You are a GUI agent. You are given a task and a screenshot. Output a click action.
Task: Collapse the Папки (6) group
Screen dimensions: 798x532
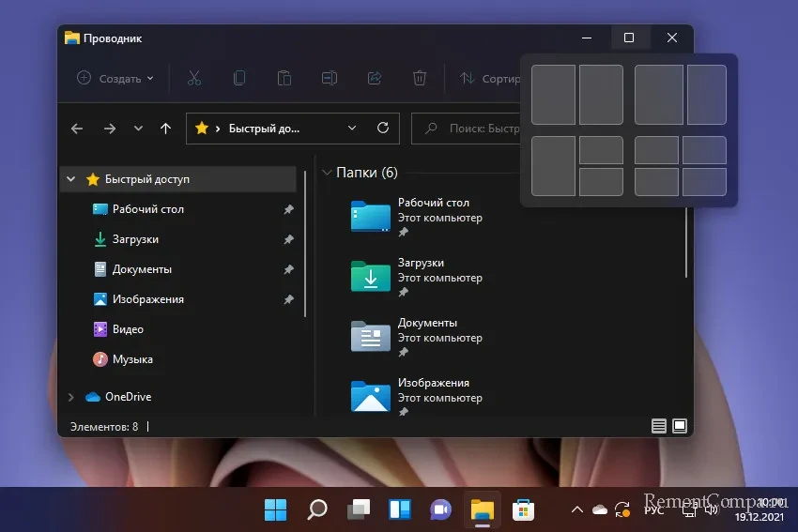click(327, 173)
